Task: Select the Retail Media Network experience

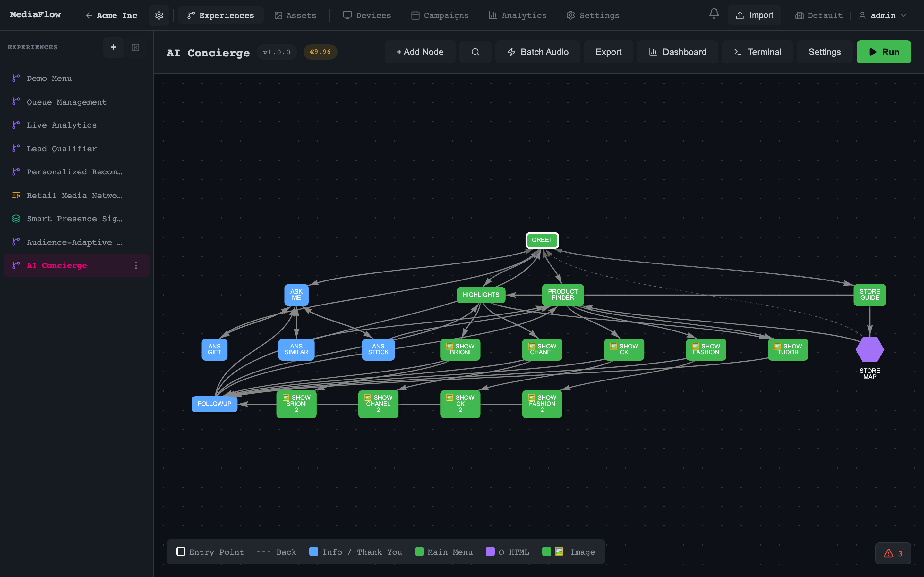Action: 74,196
